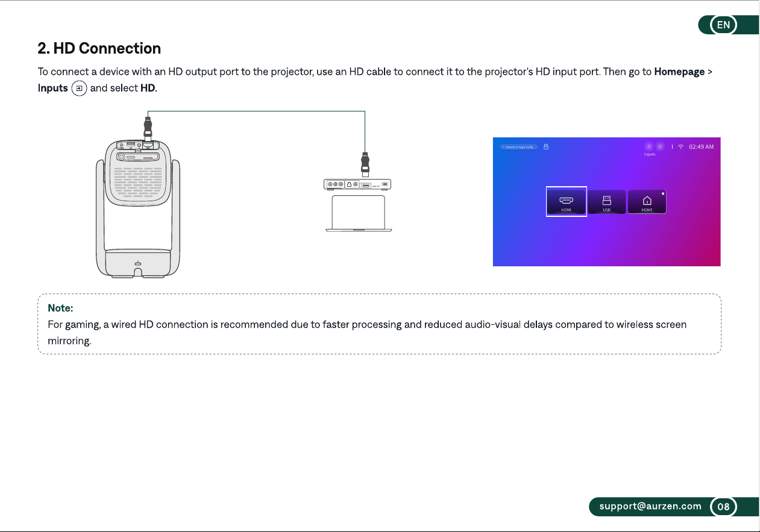Click the EN language badge
Viewport: 760px width, 532px height.
pos(723,25)
